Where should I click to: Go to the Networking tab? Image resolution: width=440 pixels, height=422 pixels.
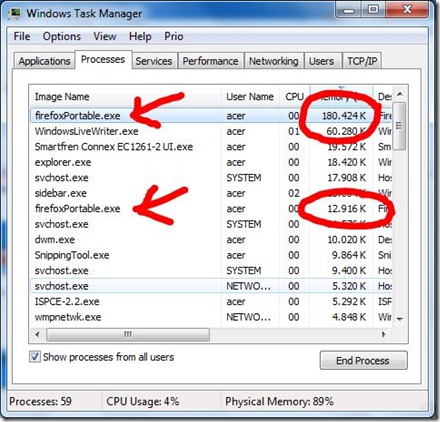click(x=273, y=61)
